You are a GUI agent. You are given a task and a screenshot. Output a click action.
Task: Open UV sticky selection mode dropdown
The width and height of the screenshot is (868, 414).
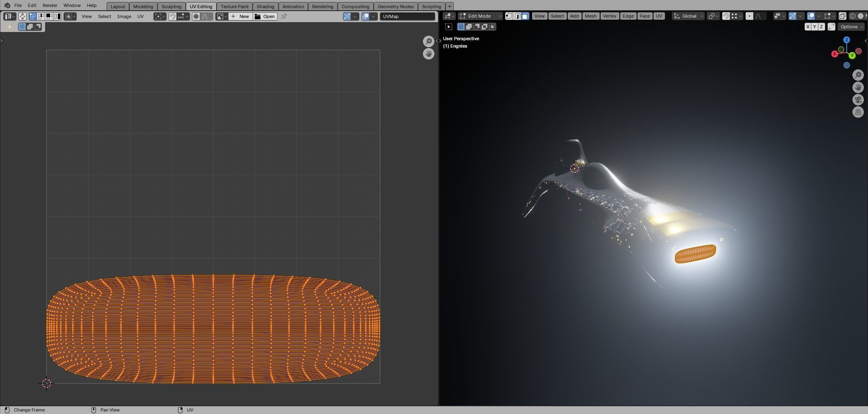[x=70, y=16]
